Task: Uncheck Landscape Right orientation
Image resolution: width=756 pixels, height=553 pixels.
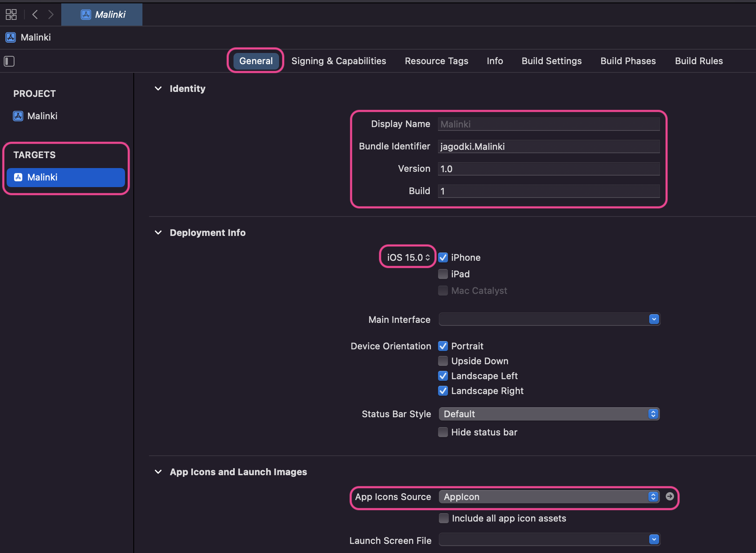Action: [x=443, y=391]
